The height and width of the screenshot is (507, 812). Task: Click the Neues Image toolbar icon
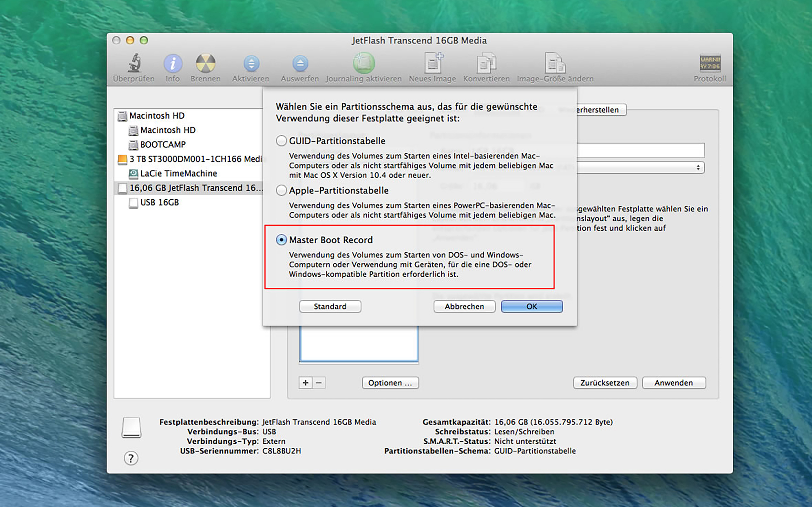pyautogui.click(x=433, y=63)
